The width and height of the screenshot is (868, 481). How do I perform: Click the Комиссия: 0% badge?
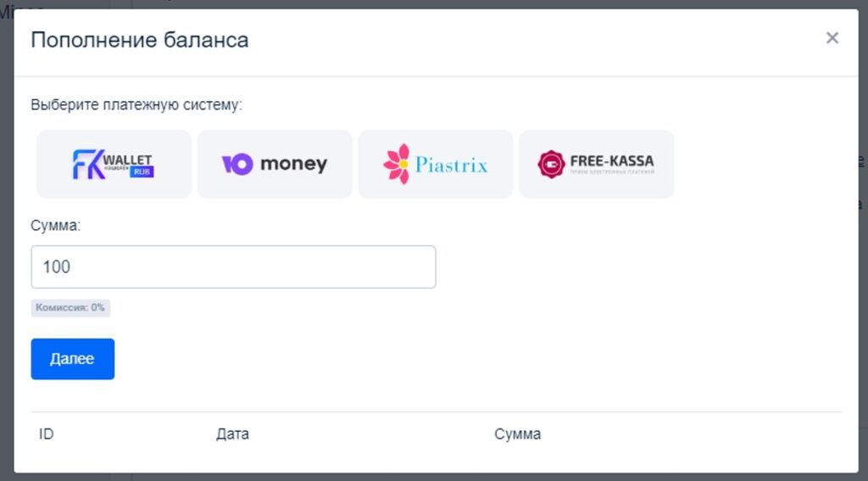click(70, 308)
